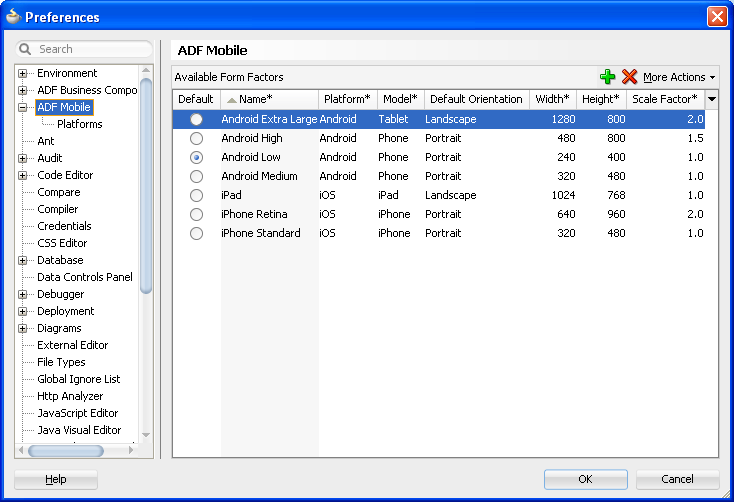The width and height of the screenshot is (734, 502).
Task: Click the OK button
Action: (x=586, y=479)
